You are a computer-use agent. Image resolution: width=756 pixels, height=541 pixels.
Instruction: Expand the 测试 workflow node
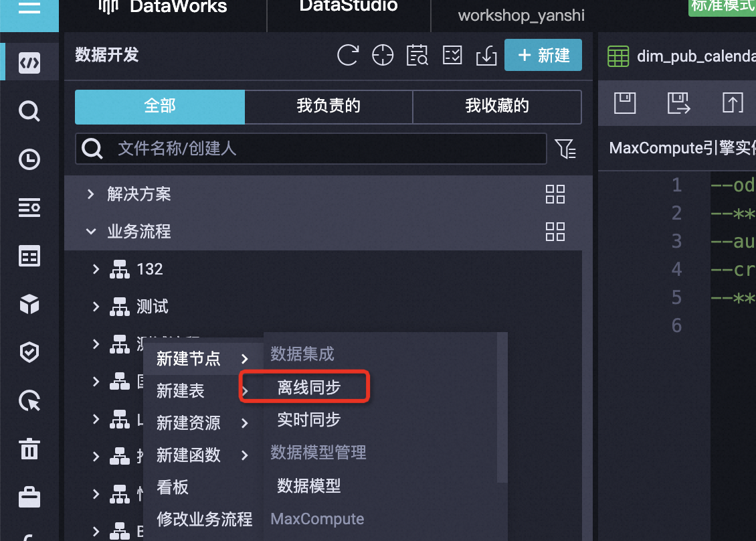pyautogui.click(x=96, y=307)
